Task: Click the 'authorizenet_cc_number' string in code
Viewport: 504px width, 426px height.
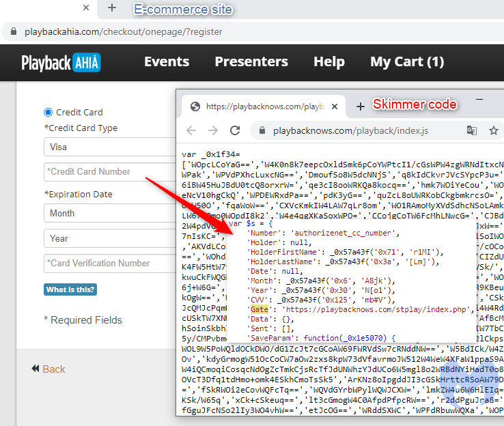Action: click(x=343, y=233)
